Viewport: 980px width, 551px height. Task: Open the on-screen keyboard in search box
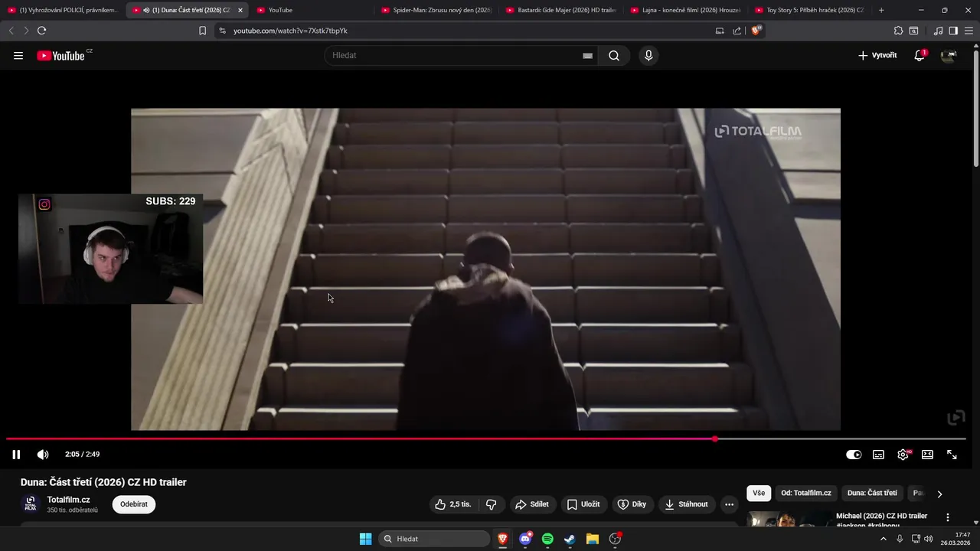click(x=587, y=56)
